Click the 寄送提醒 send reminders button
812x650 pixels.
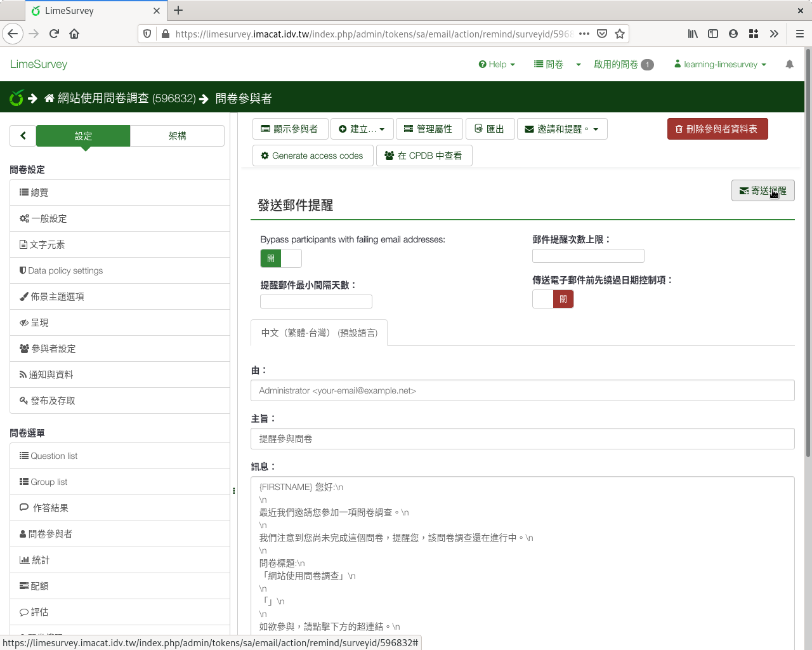[763, 190]
